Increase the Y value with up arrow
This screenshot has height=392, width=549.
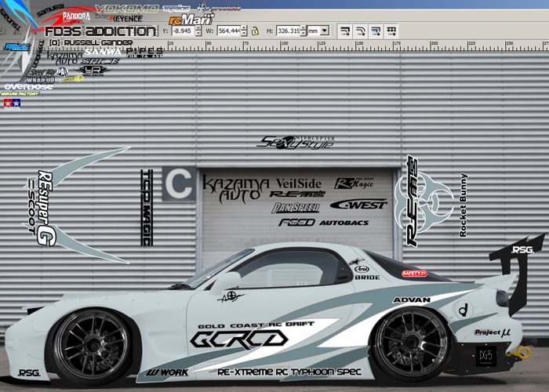point(198,28)
